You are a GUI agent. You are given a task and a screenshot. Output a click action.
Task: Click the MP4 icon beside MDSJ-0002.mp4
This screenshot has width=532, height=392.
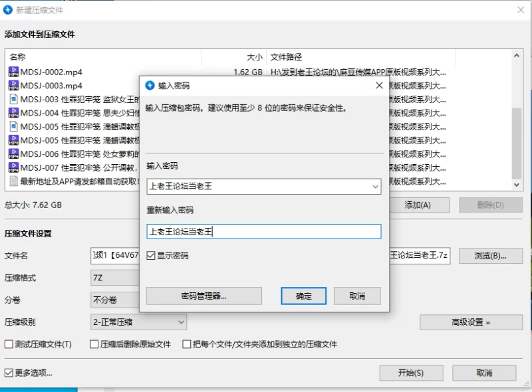click(13, 72)
